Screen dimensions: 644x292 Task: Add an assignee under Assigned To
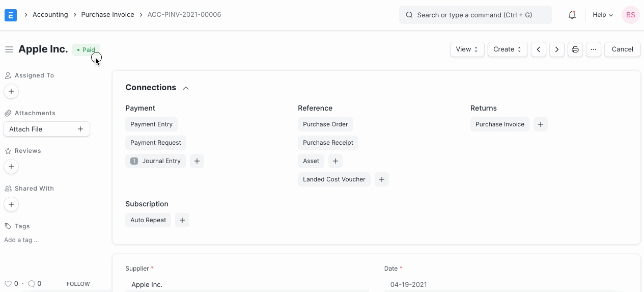point(11,91)
